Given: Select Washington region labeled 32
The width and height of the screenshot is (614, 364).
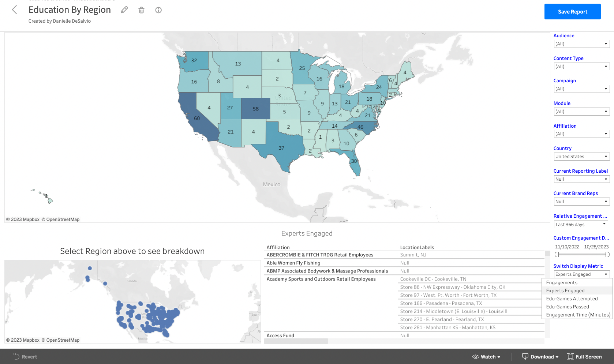Looking at the screenshot, I should (194, 61).
